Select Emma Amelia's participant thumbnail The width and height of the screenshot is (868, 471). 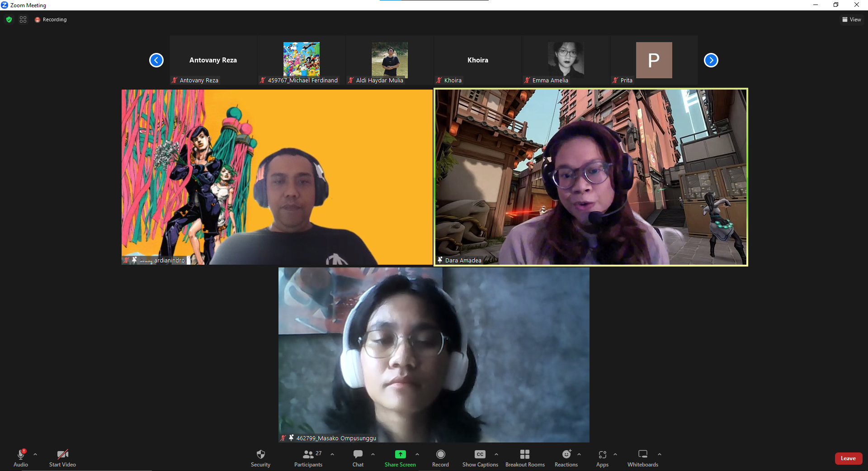566,60
